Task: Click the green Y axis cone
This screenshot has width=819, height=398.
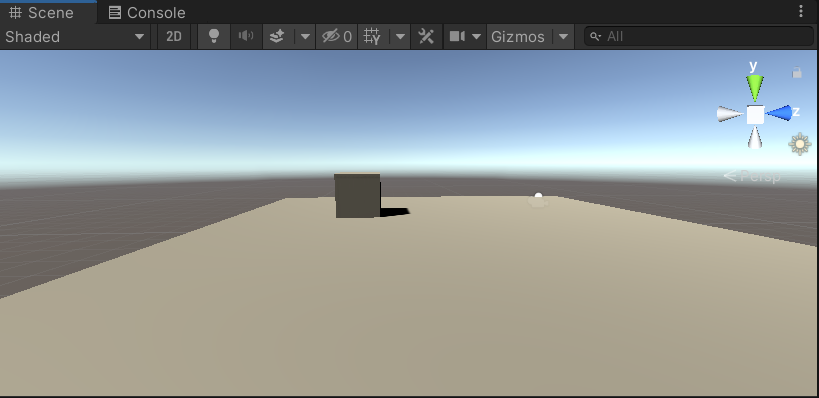Action: point(755,88)
